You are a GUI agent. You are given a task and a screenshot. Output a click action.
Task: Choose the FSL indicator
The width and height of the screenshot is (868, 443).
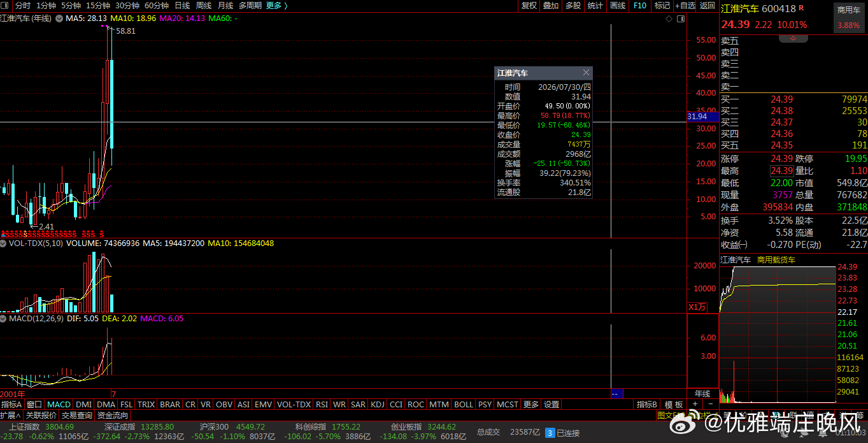point(127,404)
